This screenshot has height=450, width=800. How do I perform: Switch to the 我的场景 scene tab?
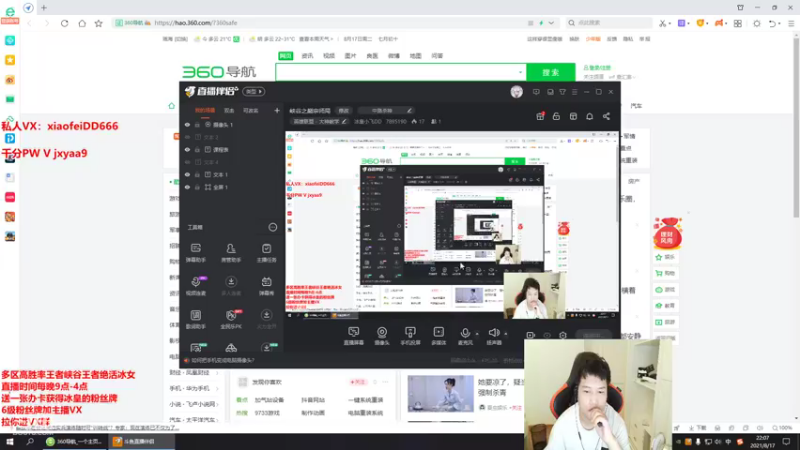point(205,110)
